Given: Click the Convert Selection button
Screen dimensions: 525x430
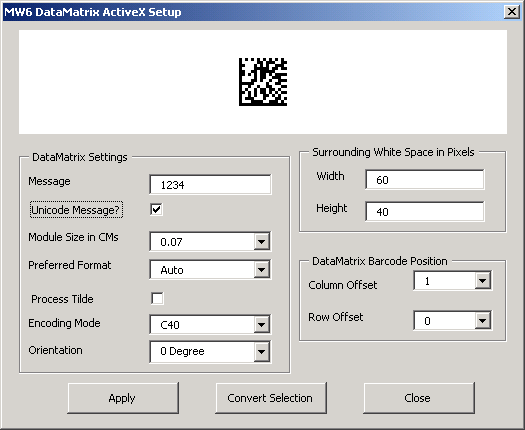Looking at the screenshot, I should pos(271,398).
